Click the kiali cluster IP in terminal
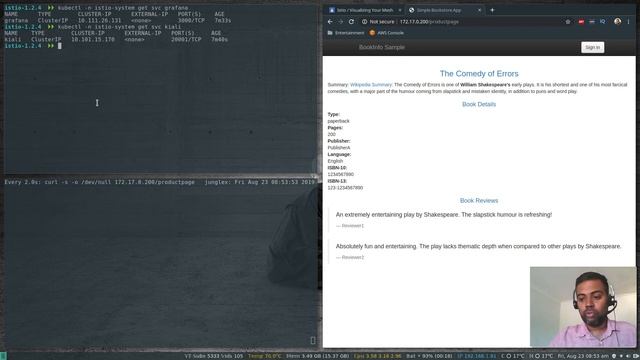This screenshot has width=640, height=360. click(x=93, y=40)
